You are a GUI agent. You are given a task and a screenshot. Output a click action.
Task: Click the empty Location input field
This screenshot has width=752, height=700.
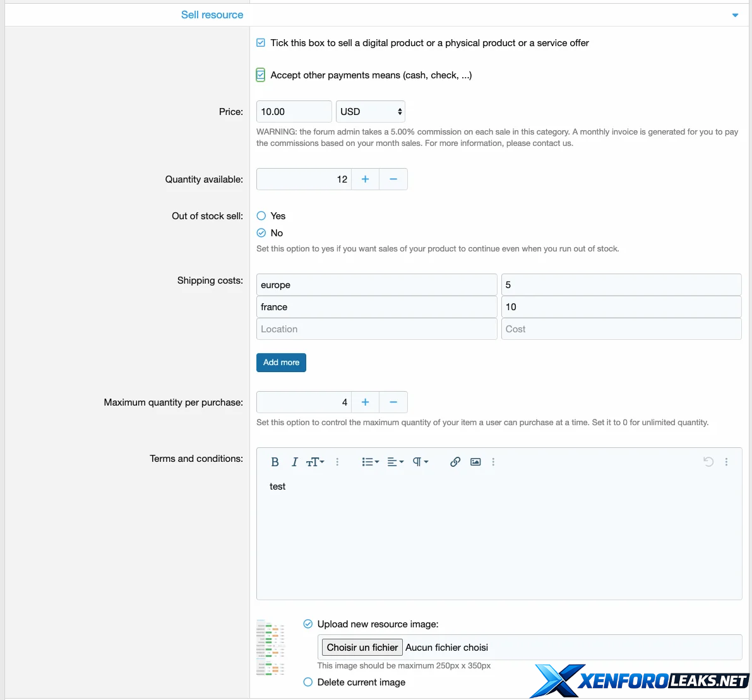tap(376, 329)
